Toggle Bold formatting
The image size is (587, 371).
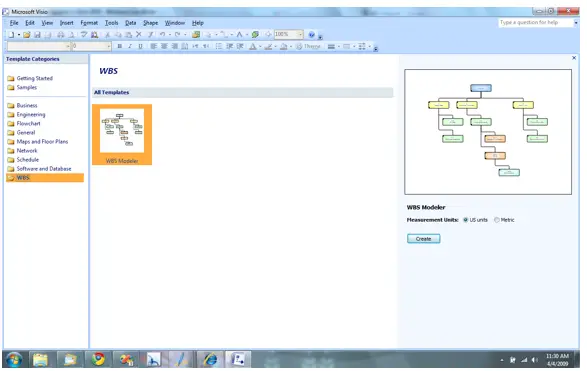(119, 46)
